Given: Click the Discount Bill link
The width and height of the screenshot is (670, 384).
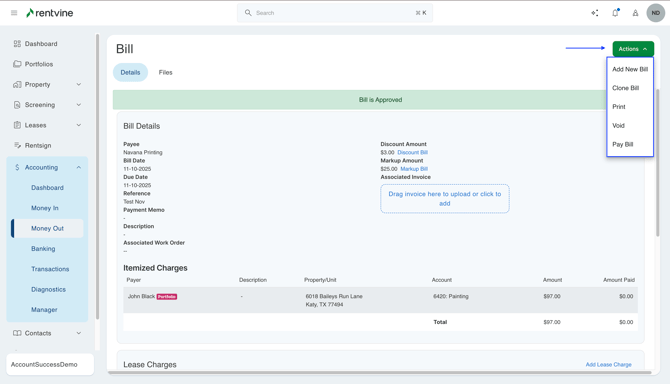Looking at the screenshot, I should point(412,152).
